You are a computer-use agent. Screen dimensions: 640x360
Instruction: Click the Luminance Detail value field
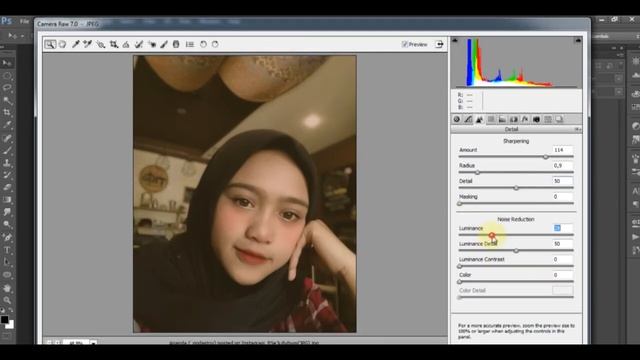562,244
